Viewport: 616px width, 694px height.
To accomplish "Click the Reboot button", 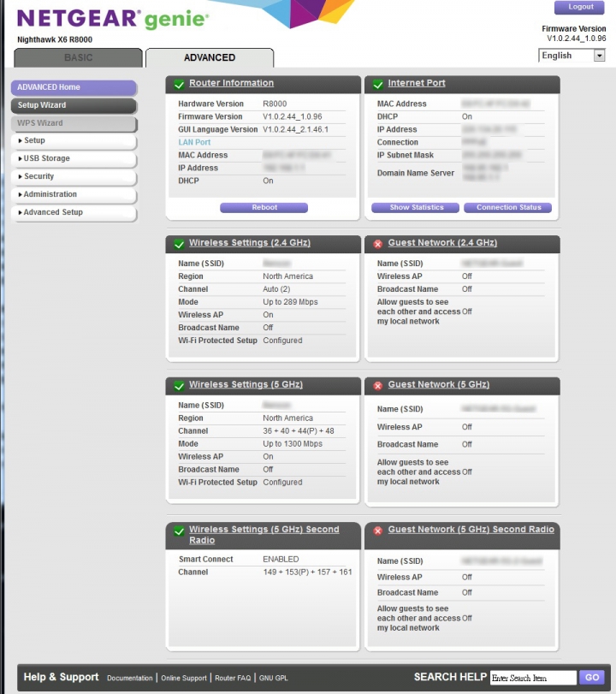I will click(264, 208).
